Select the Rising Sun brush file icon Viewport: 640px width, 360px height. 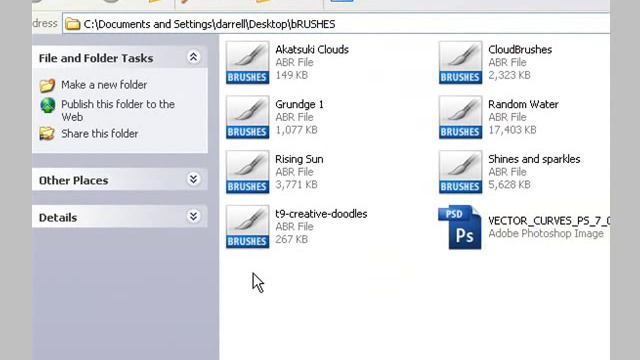247,172
